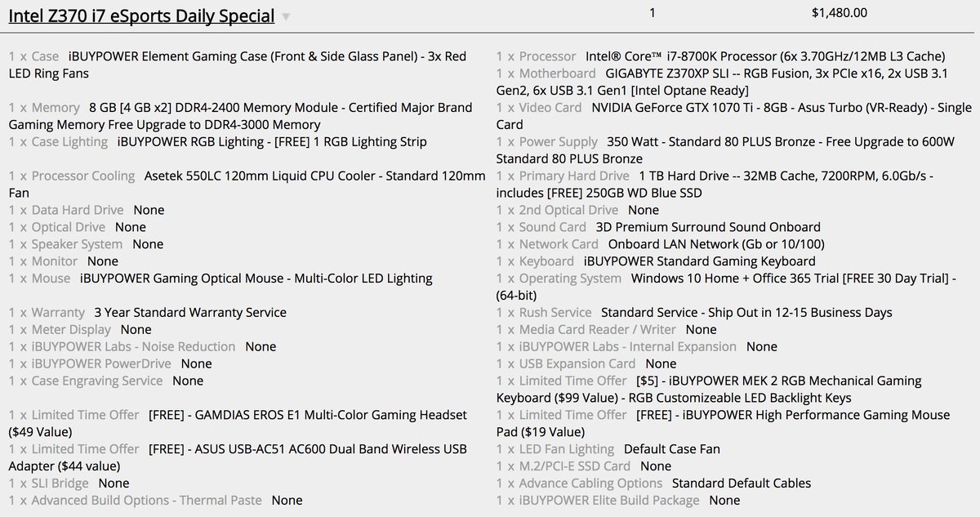Select the Asetek 550LC Liquid CPU Cooler entry
This screenshot has width=980, height=517.
point(247,185)
